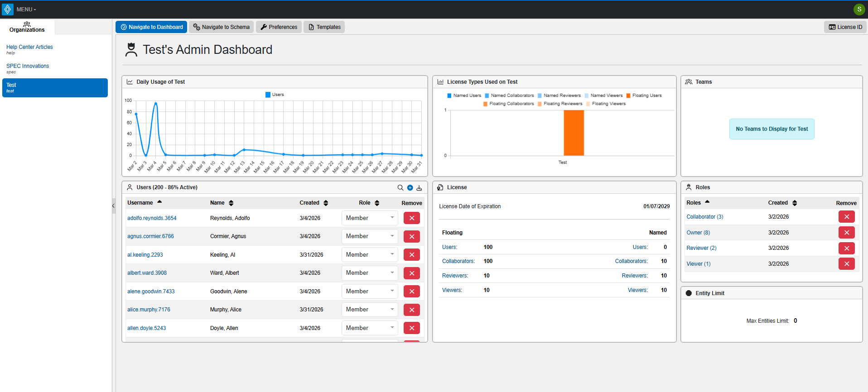Image resolution: width=868 pixels, height=392 pixels.
Task: Remove user adolfo.reynolds.3654 with red X
Action: [411, 218]
